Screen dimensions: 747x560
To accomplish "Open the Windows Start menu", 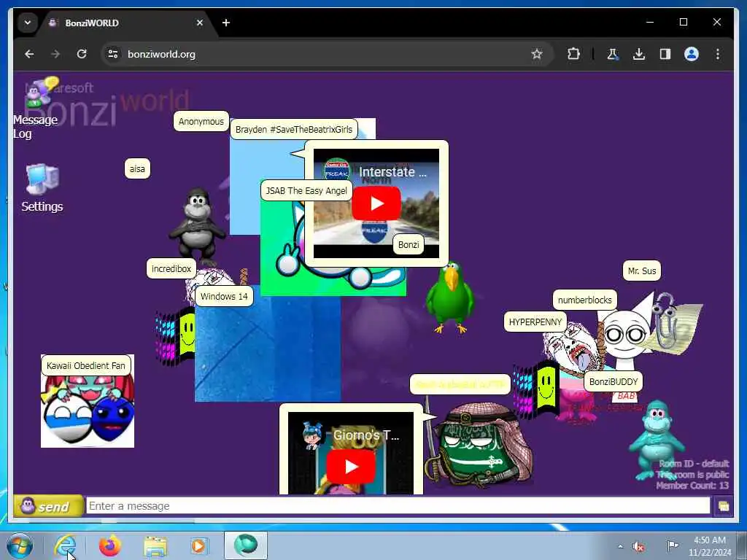I will [x=20, y=545].
